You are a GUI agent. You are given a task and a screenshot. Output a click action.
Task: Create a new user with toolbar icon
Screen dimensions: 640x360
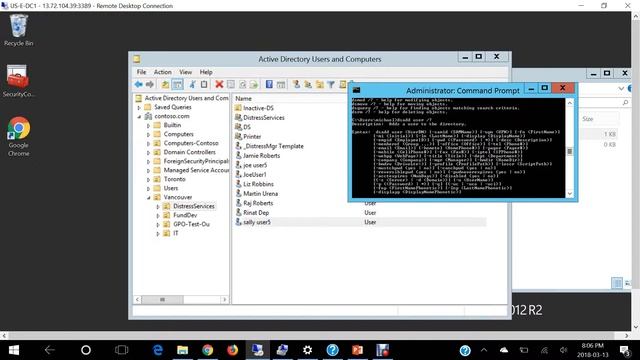[x=296, y=84]
